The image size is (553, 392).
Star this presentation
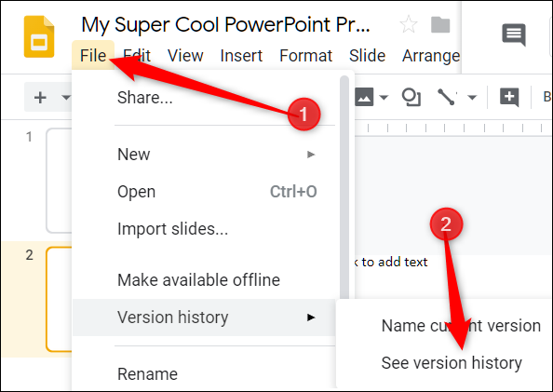[x=409, y=24]
